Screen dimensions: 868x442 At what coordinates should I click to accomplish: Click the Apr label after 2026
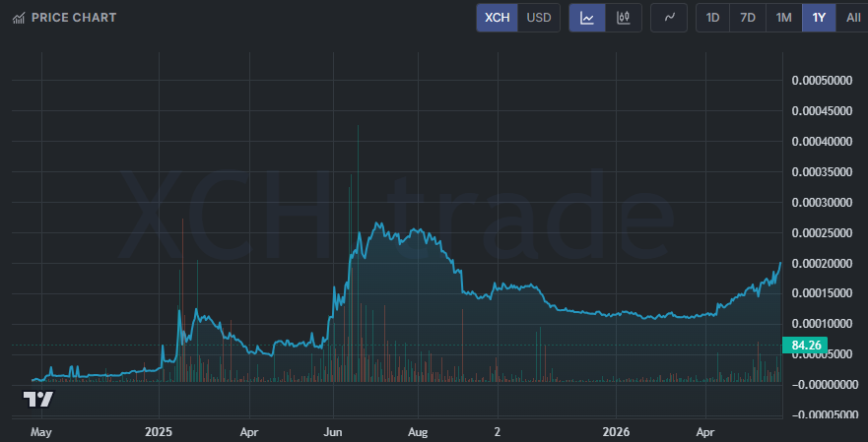tap(706, 430)
